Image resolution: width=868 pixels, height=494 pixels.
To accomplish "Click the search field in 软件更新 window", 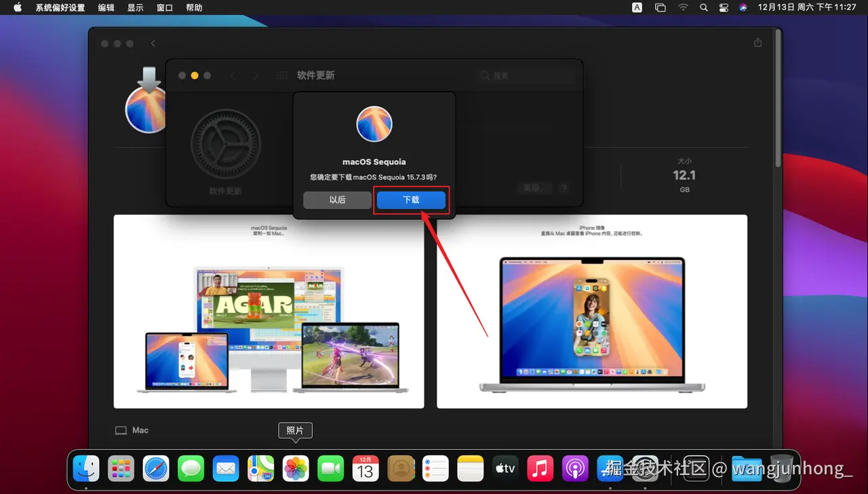I will [526, 76].
